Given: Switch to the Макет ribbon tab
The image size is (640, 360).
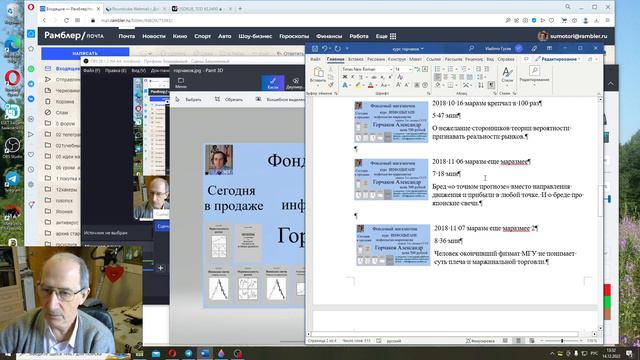Looking at the screenshot, I should tap(416, 59).
